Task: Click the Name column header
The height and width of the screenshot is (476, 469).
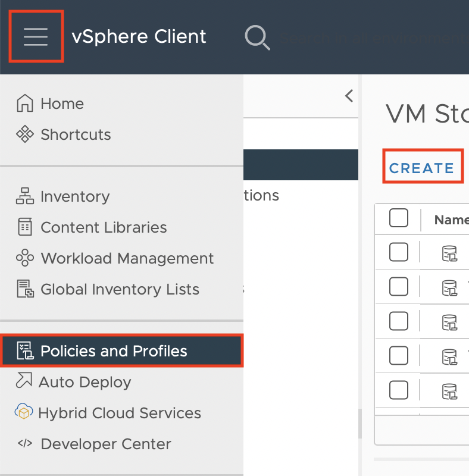Action: [451, 220]
